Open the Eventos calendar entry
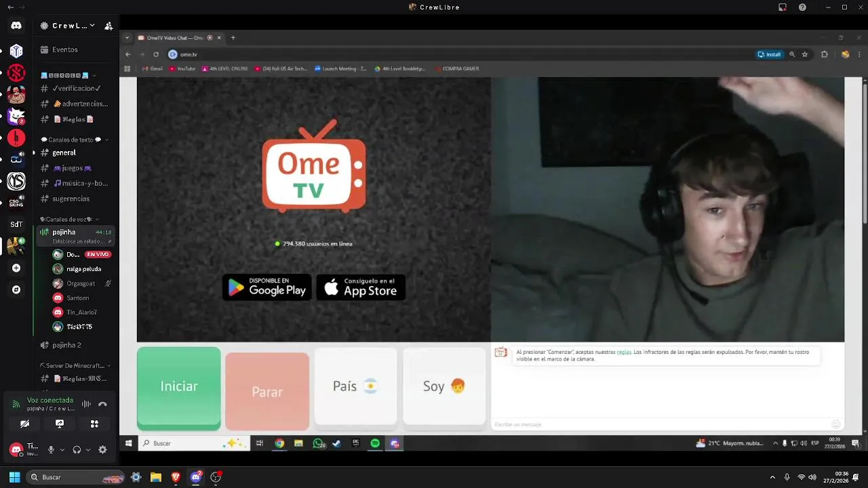 pyautogui.click(x=65, y=49)
